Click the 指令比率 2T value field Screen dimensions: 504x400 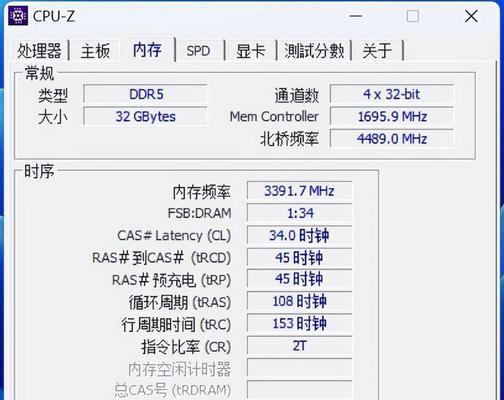(299, 346)
